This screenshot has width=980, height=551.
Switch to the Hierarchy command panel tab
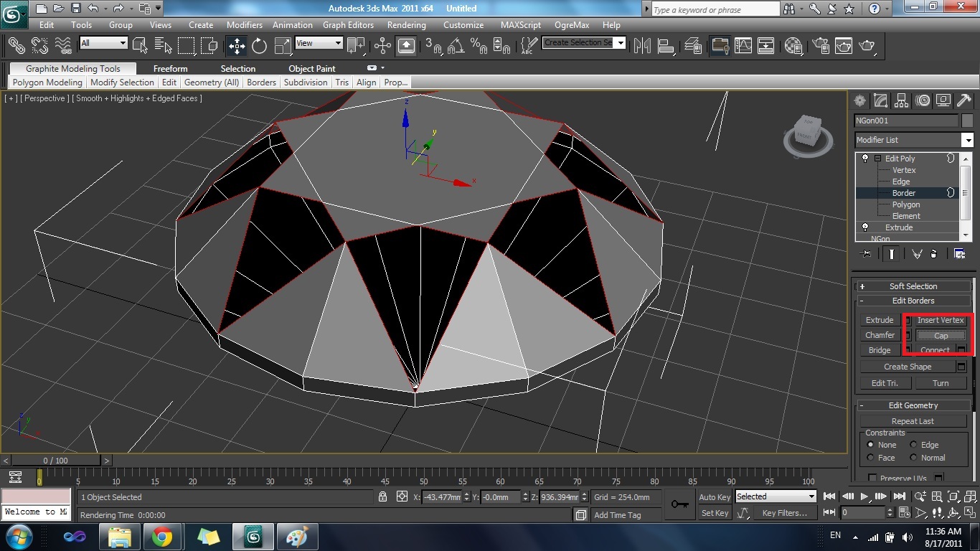902,100
